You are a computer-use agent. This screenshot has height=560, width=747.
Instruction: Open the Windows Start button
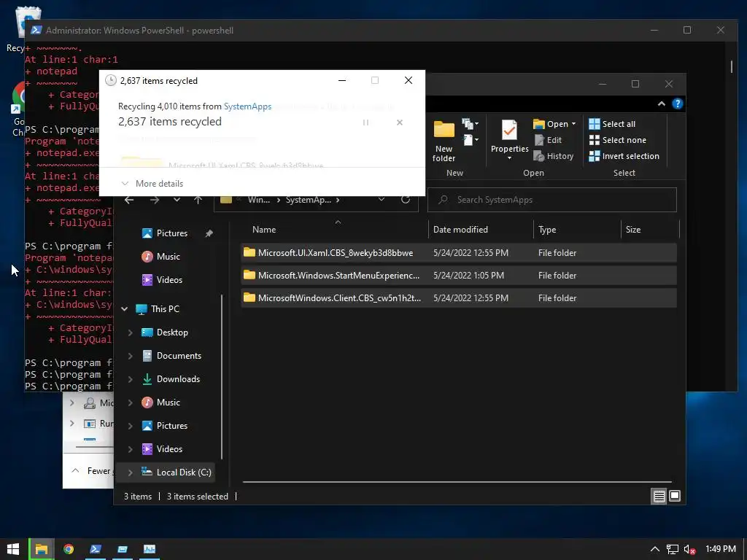point(13,549)
